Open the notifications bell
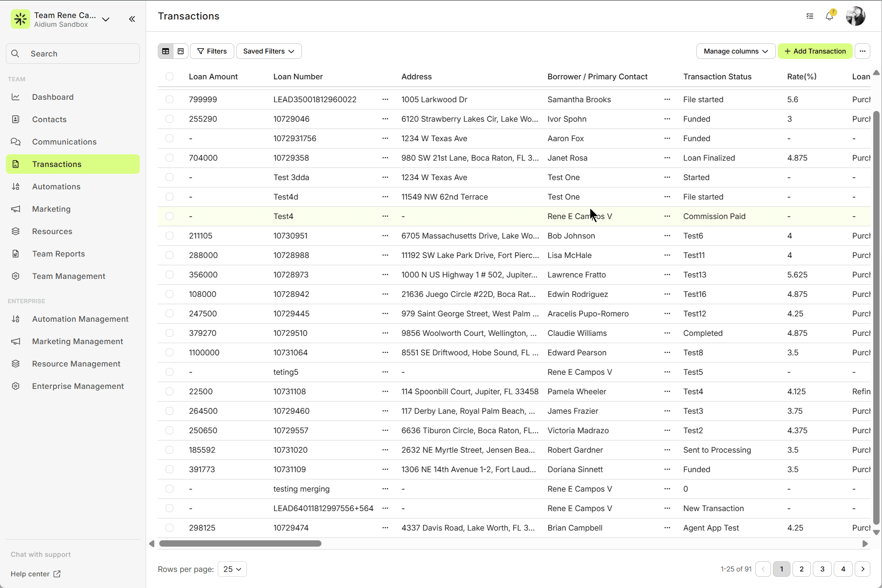The width and height of the screenshot is (882, 588). (x=829, y=16)
